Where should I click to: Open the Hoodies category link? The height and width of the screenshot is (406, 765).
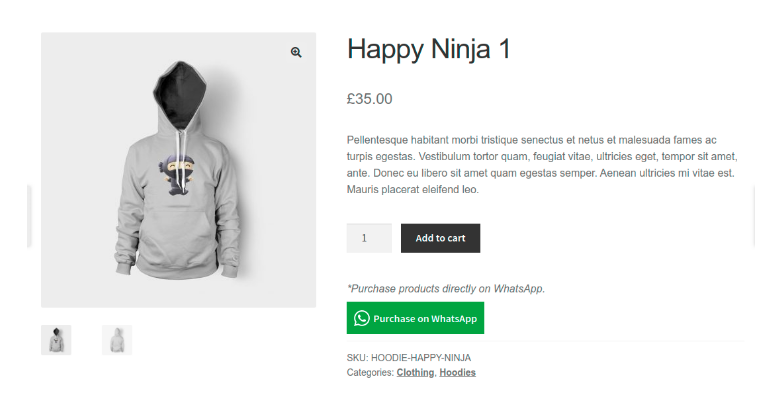pos(457,373)
